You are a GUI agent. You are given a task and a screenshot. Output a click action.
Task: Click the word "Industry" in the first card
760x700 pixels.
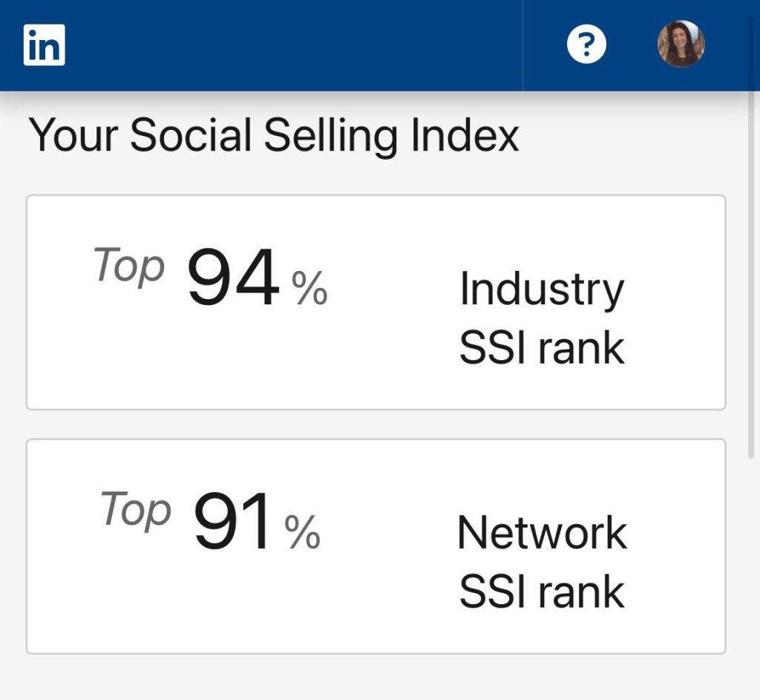[x=541, y=289]
